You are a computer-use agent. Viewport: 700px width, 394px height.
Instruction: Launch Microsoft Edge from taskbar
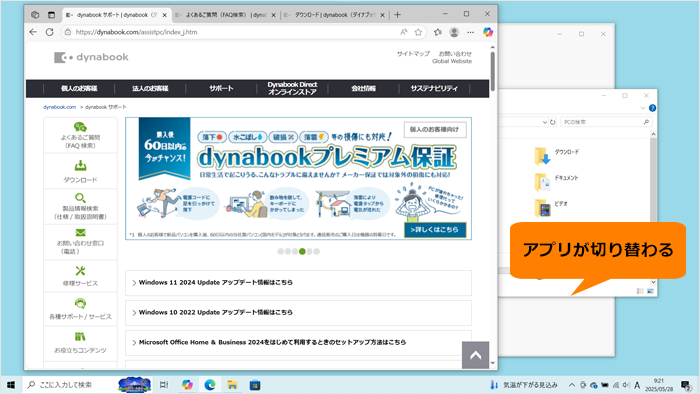point(210,385)
